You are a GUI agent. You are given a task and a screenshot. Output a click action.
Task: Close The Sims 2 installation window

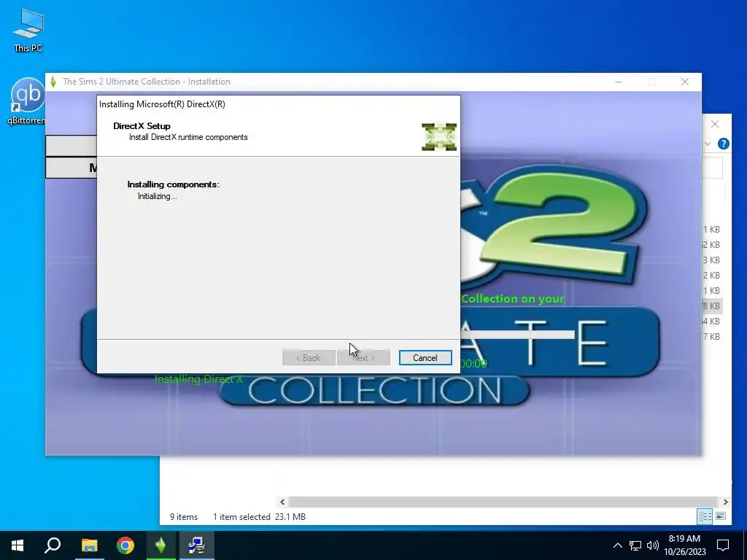(x=684, y=82)
